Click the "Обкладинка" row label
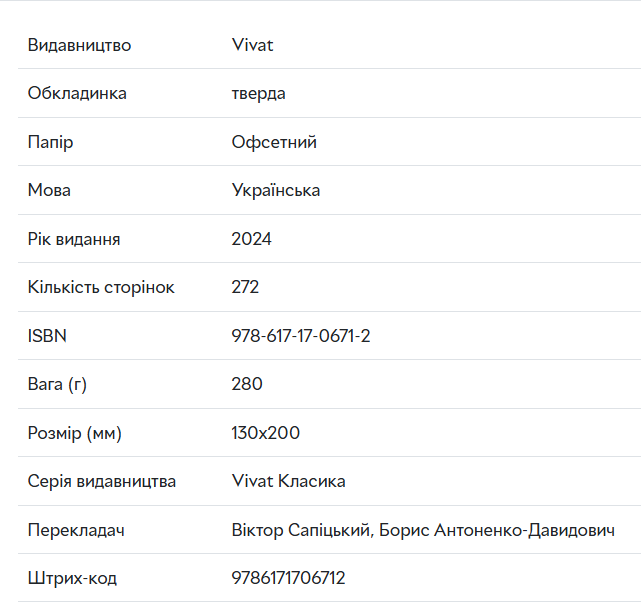This screenshot has height=602, width=641. point(77,93)
